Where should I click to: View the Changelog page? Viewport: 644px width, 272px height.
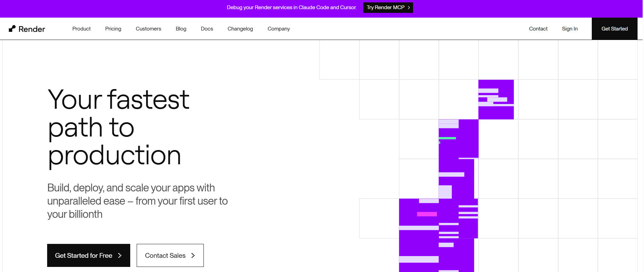pos(240,29)
